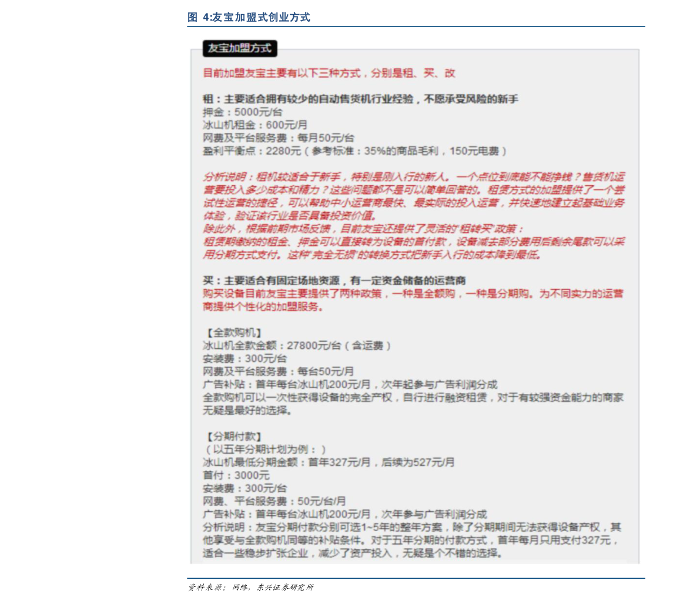
Task: Click the 首付:3000元 line
Action: (236, 475)
